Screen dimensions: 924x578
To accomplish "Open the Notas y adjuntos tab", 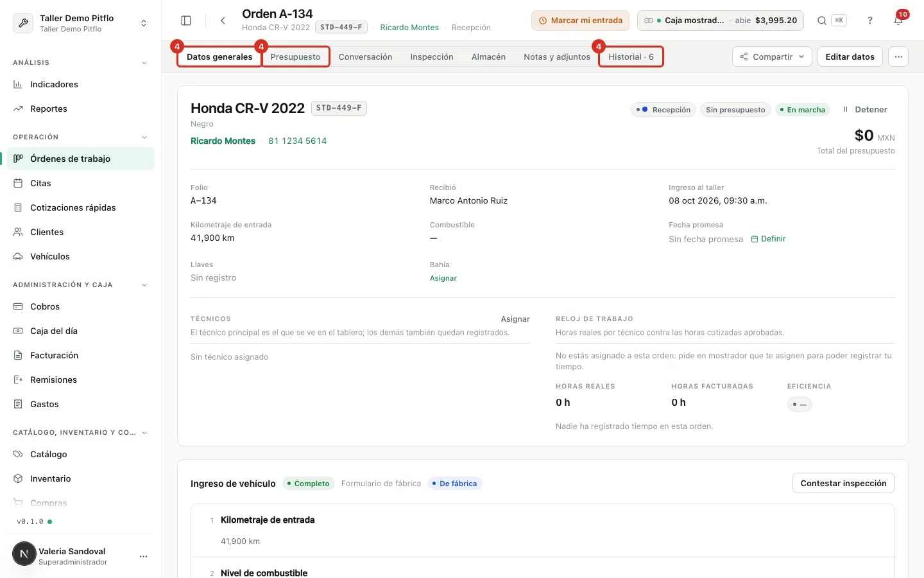I will click(x=557, y=57).
